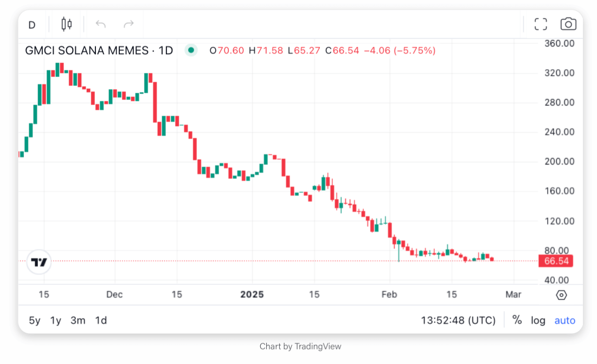Viewport: 597px width, 364px height.
Task: Click the 40.00 price axis label
Action: click(x=557, y=280)
